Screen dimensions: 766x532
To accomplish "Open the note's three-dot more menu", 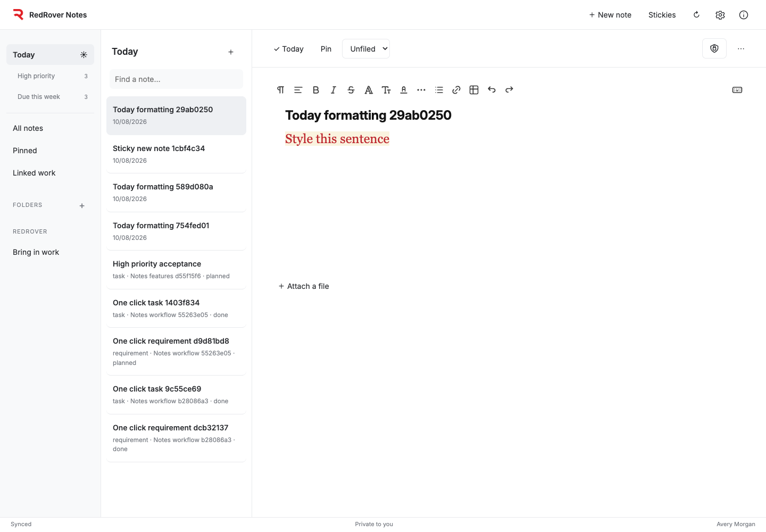I will [x=740, y=48].
